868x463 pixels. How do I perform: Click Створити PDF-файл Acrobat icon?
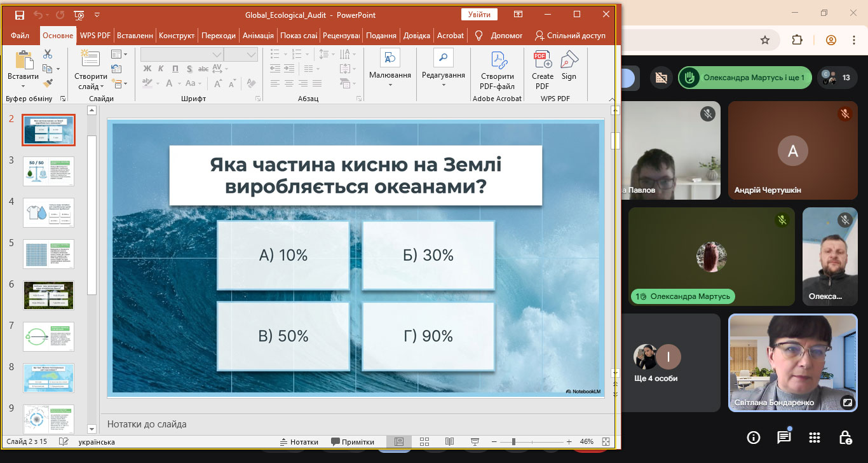coord(498,59)
